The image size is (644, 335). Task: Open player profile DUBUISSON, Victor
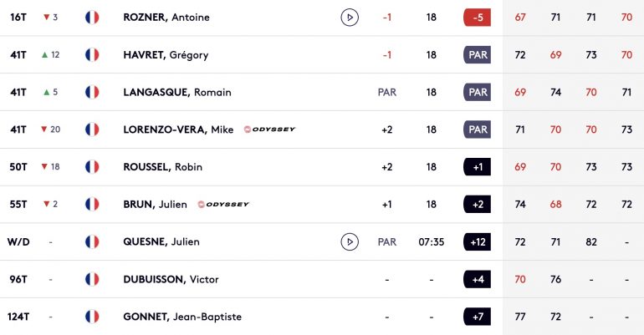(x=171, y=279)
